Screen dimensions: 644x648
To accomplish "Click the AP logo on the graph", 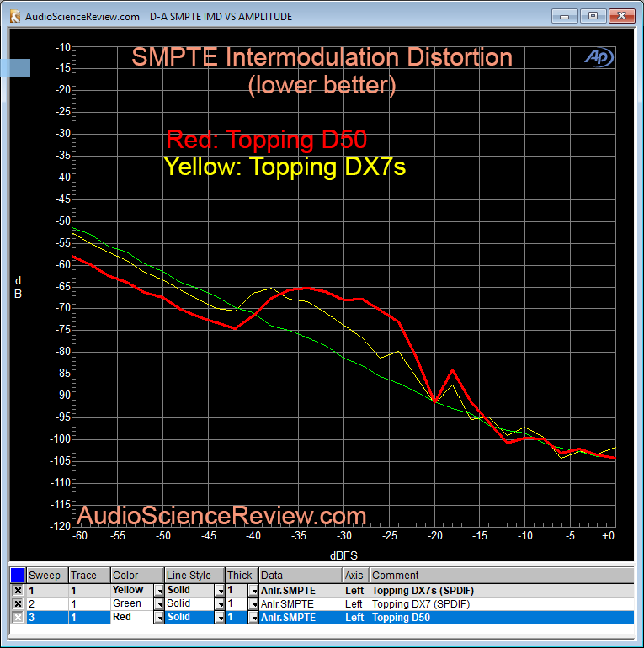I will click(x=599, y=57).
